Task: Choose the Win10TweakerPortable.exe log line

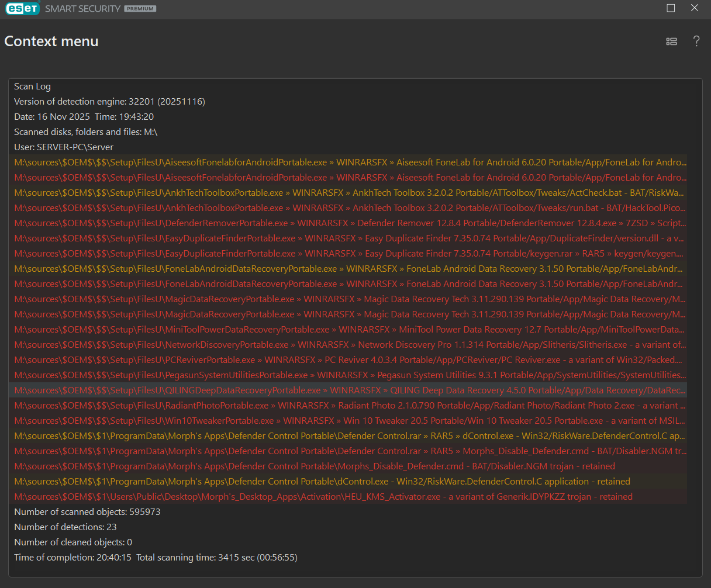Action: tap(350, 421)
